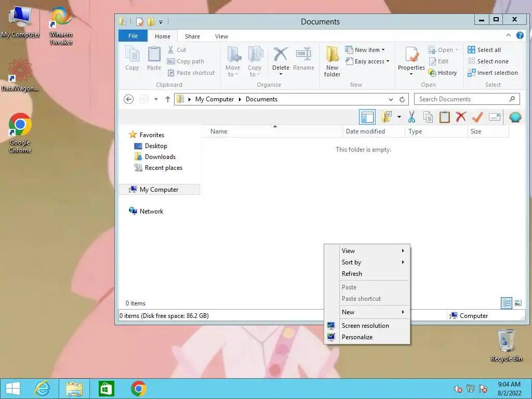
Task: Click in the Search Documents field
Action: [x=467, y=99]
